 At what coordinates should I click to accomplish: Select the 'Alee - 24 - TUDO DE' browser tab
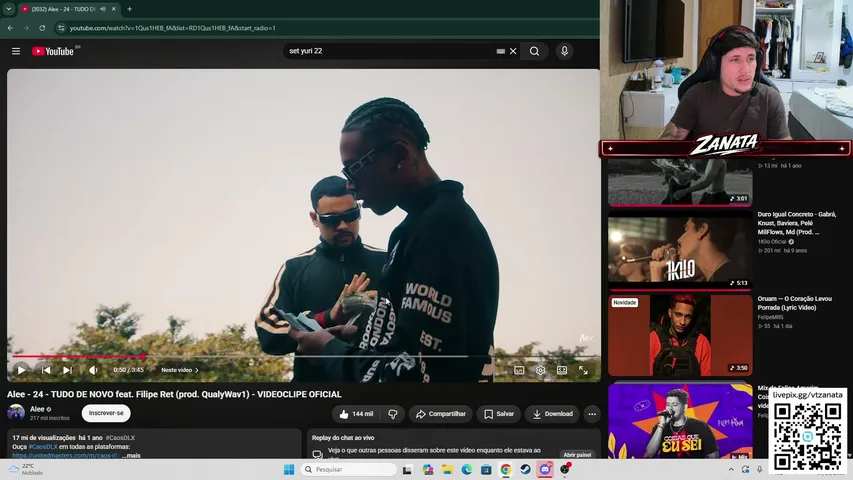(64, 9)
